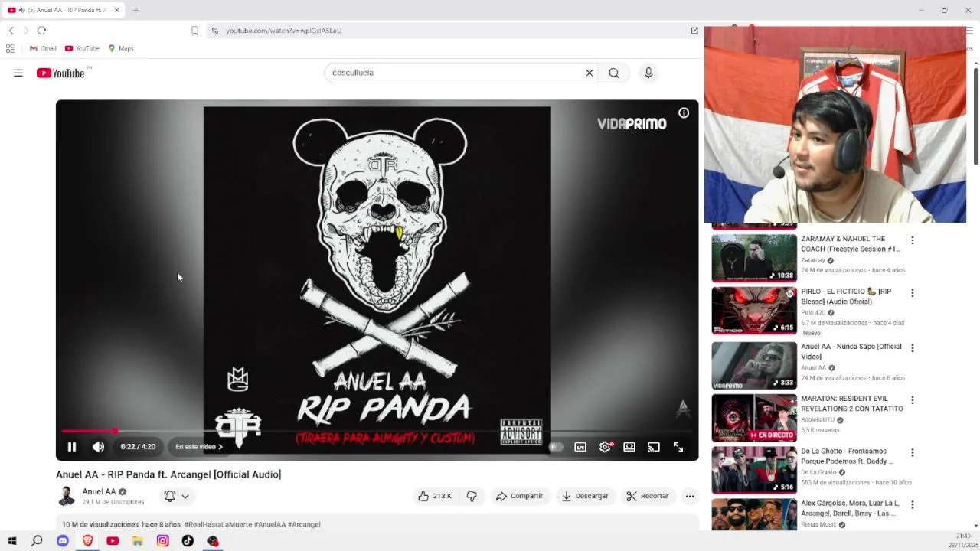Go to the YouTube home logo

[60, 73]
